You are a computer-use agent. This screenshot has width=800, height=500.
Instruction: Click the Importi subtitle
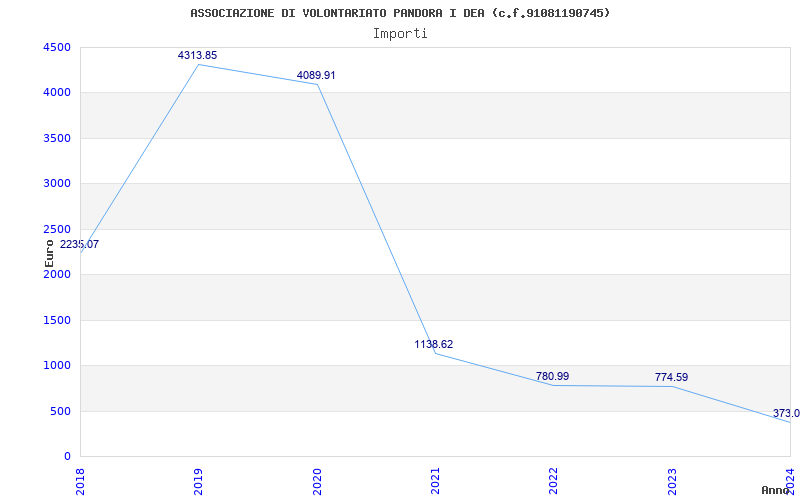tap(400, 34)
